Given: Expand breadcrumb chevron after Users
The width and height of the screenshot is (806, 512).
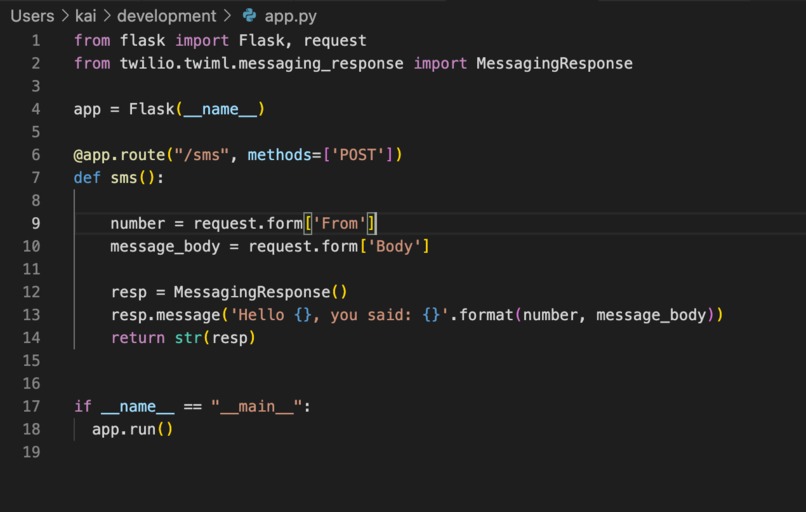Looking at the screenshot, I should [65, 16].
